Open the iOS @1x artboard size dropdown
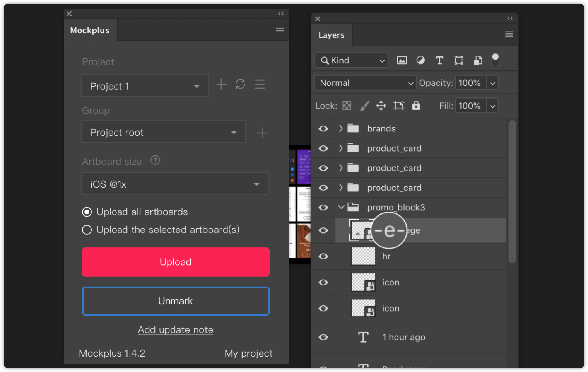 175,184
